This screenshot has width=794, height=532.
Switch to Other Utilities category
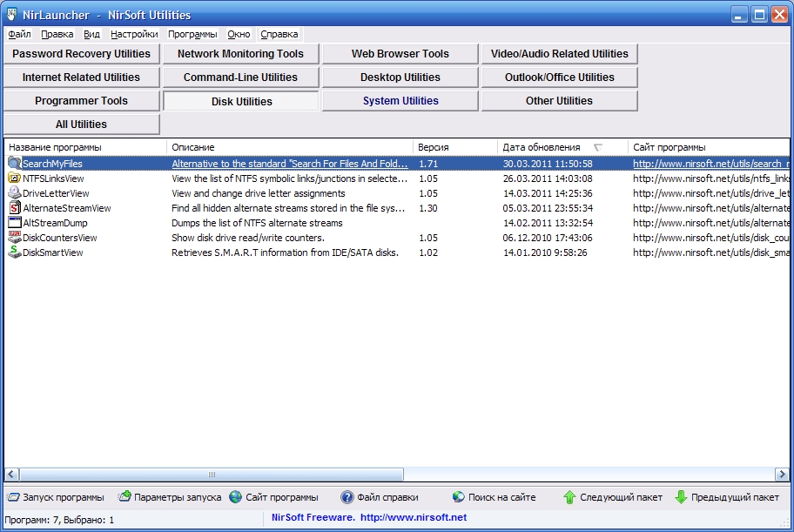[x=559, y=101]
